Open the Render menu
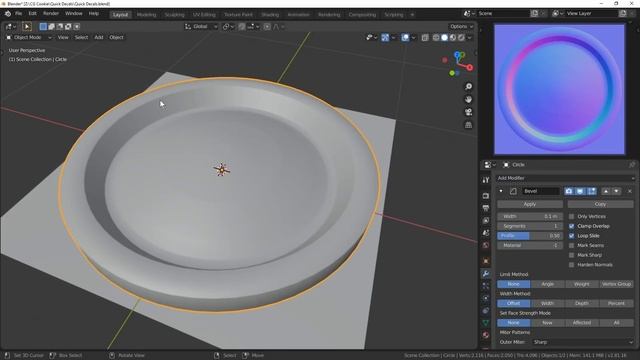 pyautogui.click(x=51, y=13)
